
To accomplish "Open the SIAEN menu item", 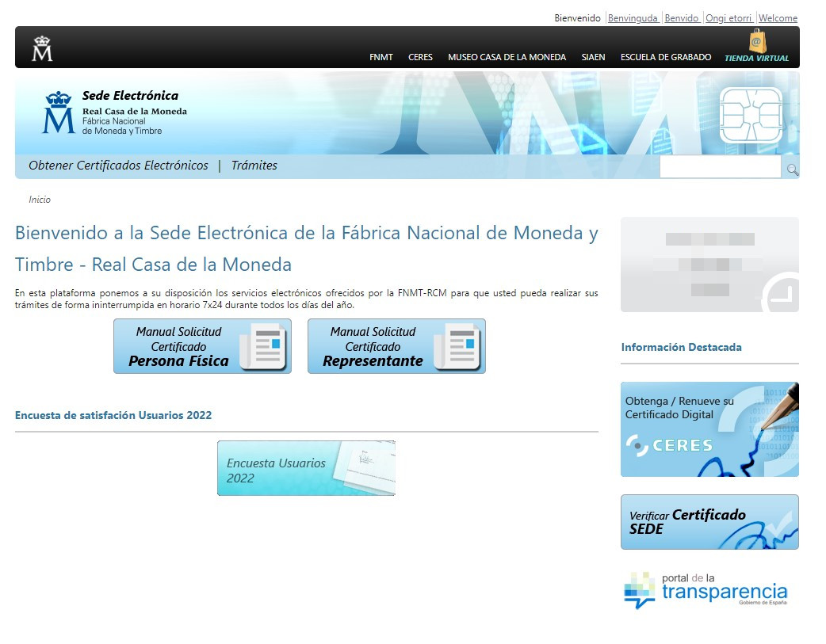I will pos(593,57).
